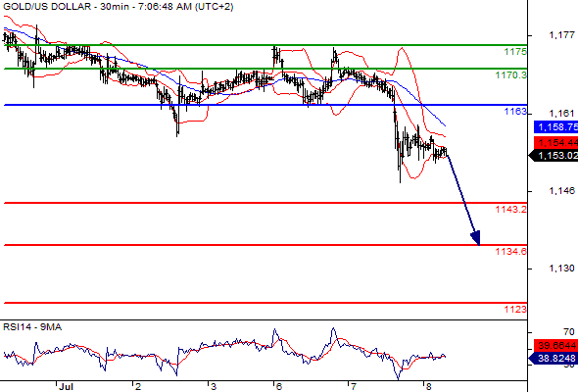Click the 1170.3 resistance level label
The height and width of the screenshot is (392, 578).
pyautogui.click(x=511, y=75)
